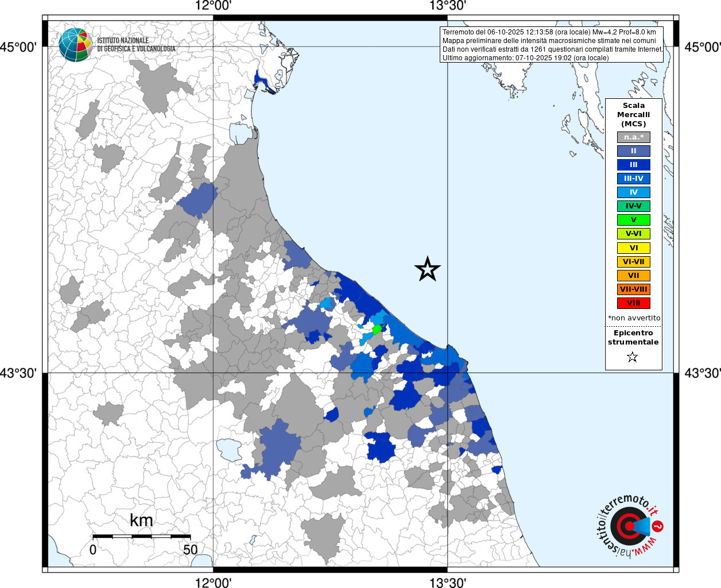Click the top 13°30' longitude label
721x588 pixels.
[448, 6]
